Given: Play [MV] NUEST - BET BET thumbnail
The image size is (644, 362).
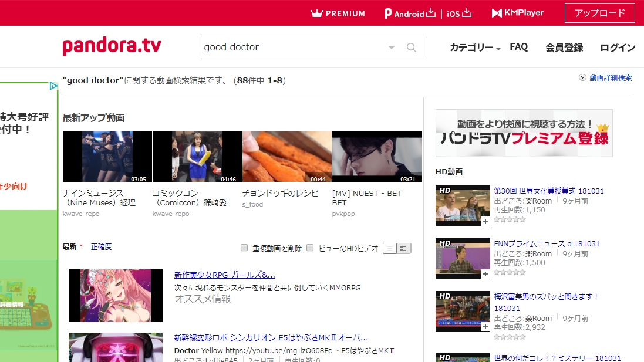Looking at the screenshot, I should [x=377, y=157].
